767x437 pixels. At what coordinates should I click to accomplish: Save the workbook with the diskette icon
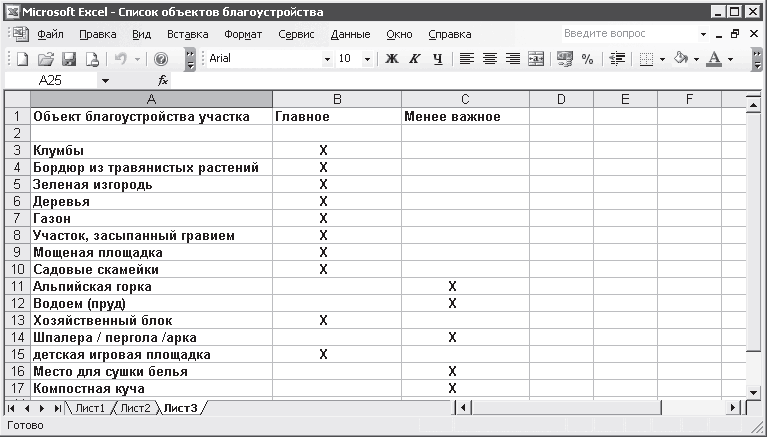[69, 59]
